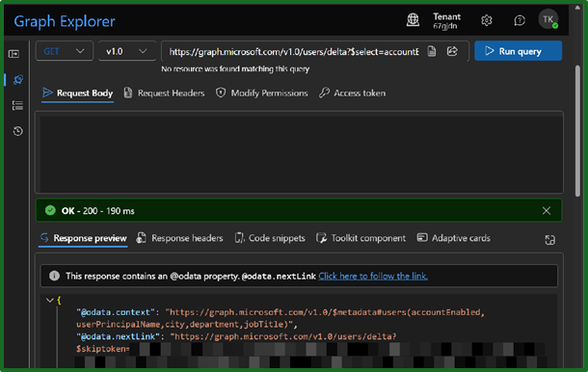
Task: Click the Tenant 67gjdn label
Action: (446, 21)
